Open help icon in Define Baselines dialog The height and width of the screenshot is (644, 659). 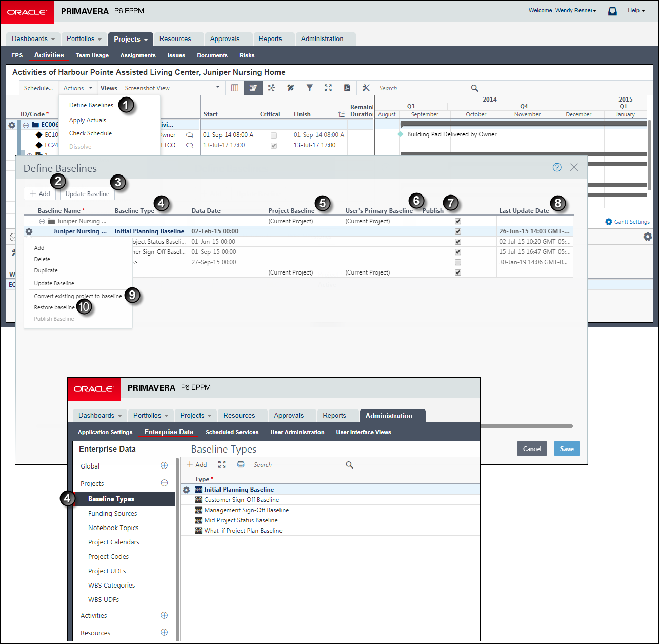click(x=557, y=167)
